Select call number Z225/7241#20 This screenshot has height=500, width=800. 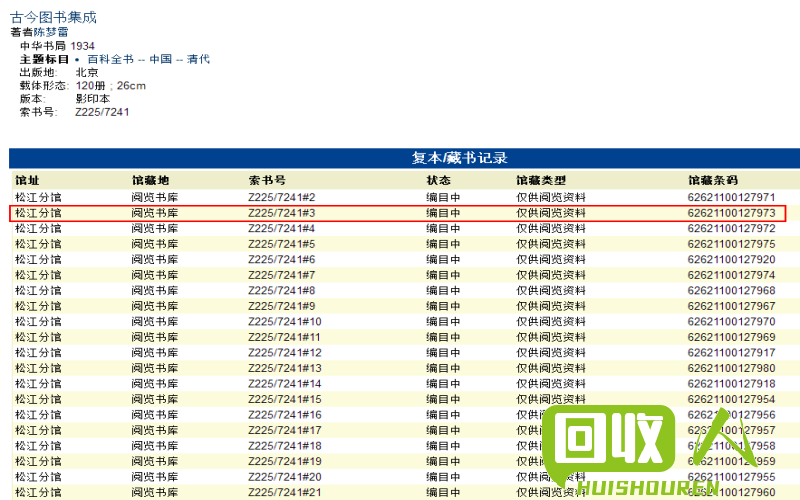coord(285,477)
